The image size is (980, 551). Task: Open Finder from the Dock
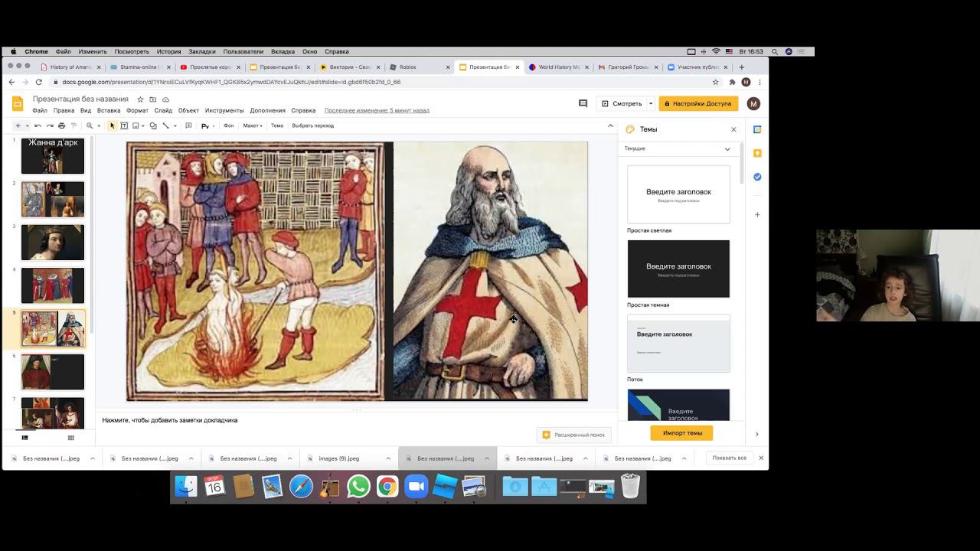(x=186, y=487)
